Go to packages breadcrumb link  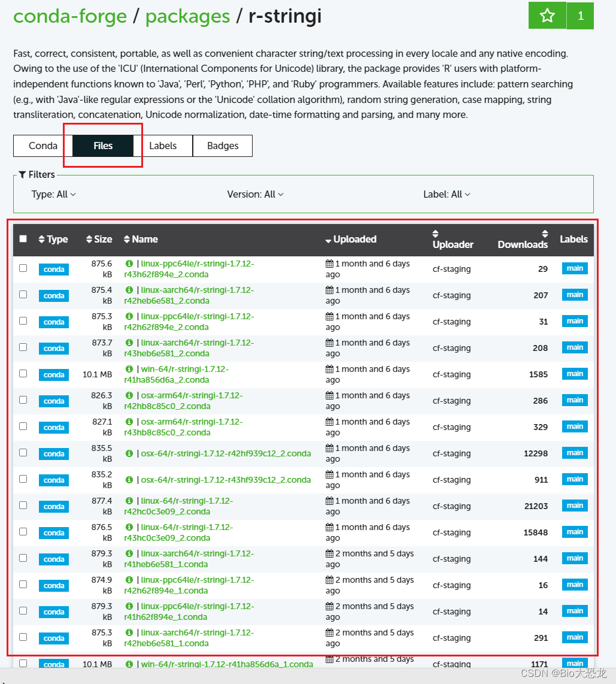(x=187, y=16)
